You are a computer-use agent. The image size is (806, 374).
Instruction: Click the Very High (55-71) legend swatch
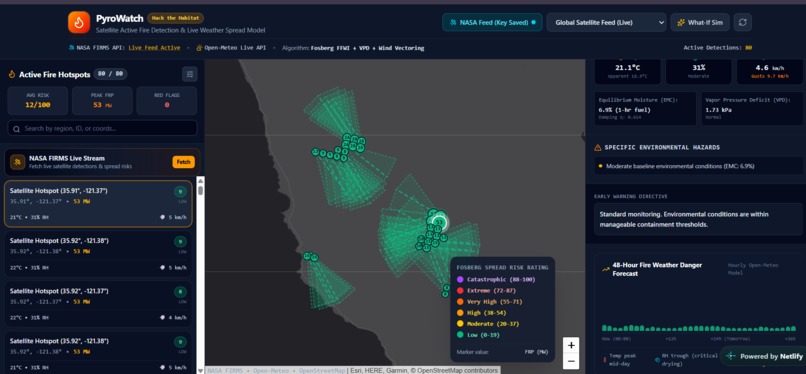click(460, 302)
